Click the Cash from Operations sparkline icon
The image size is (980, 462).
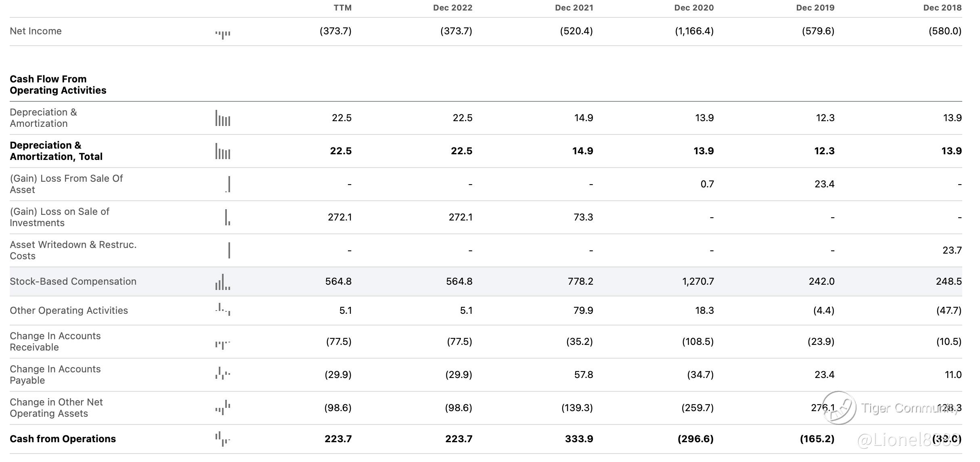pos(223,439)
